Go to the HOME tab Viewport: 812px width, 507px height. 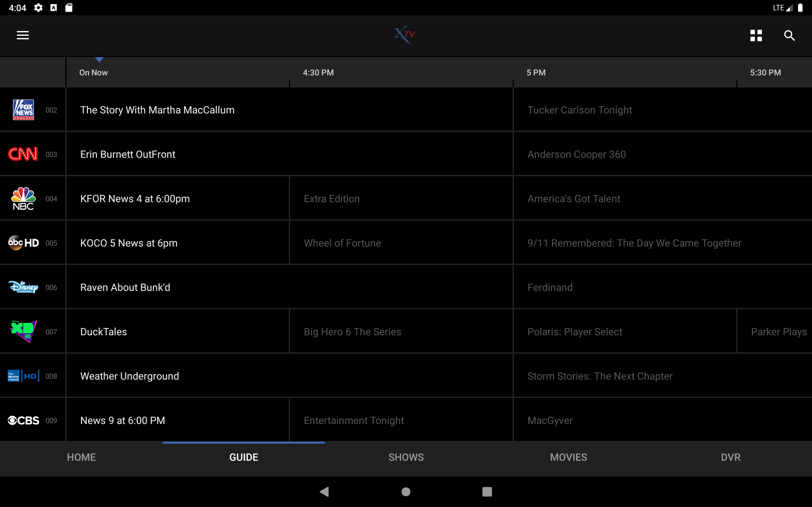click(81, 457)
